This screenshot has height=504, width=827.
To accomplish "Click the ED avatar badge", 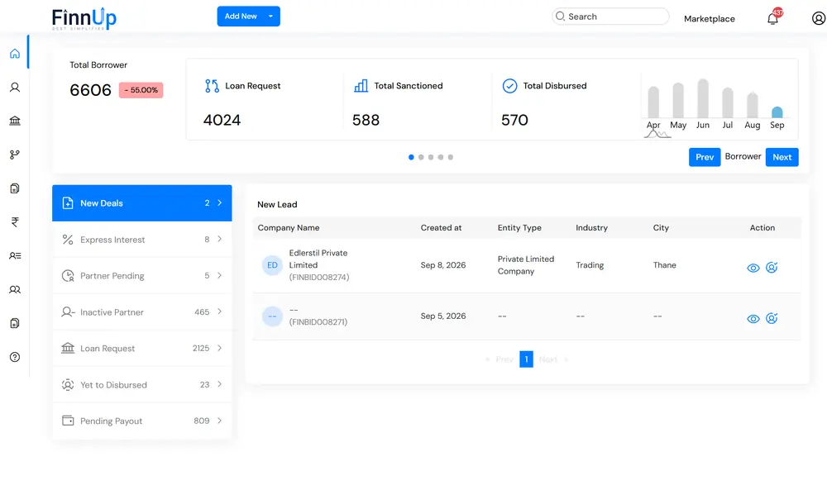I will coord(272,265).
